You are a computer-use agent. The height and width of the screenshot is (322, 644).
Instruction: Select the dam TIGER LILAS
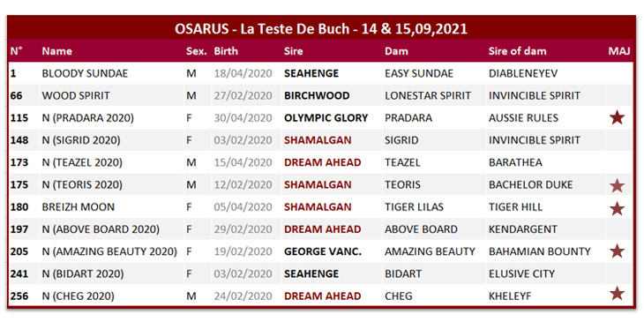click(x=414, y=207)
